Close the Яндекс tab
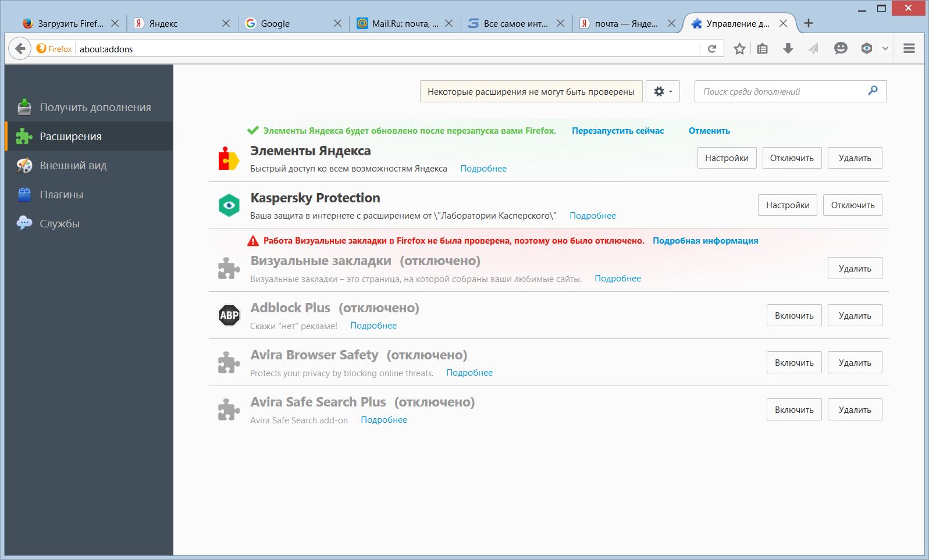 (x=226, y=23)
